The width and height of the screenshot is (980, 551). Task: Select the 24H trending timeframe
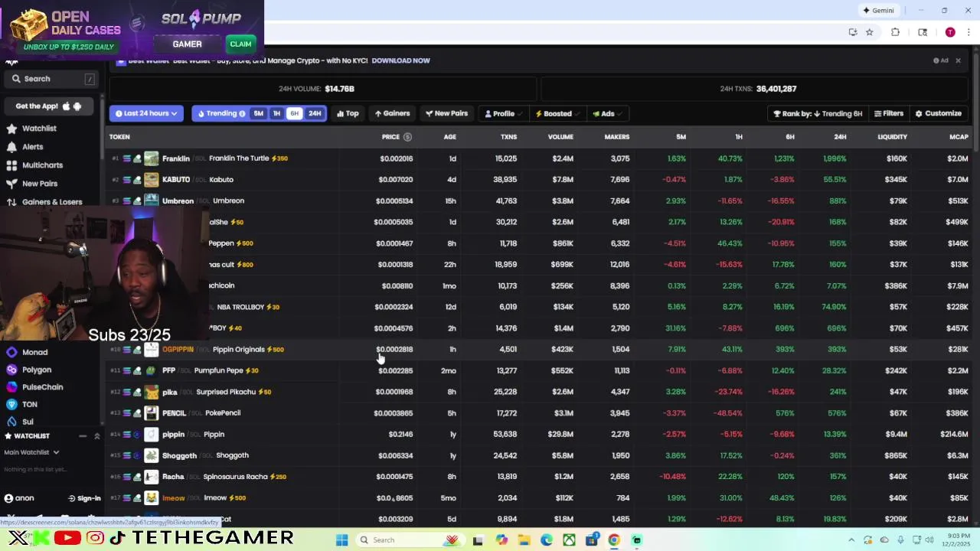315,113
